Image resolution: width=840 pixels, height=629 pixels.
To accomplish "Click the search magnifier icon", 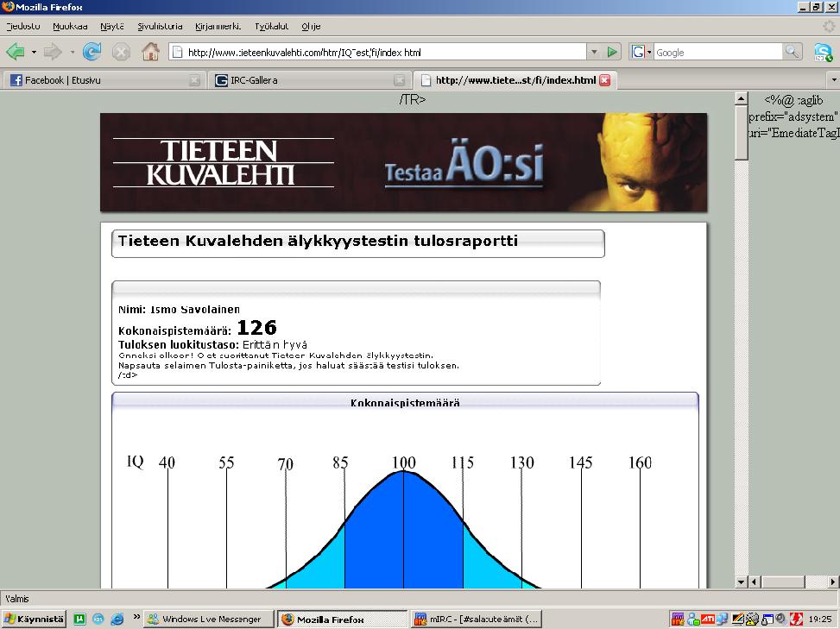I will (793, 52).
